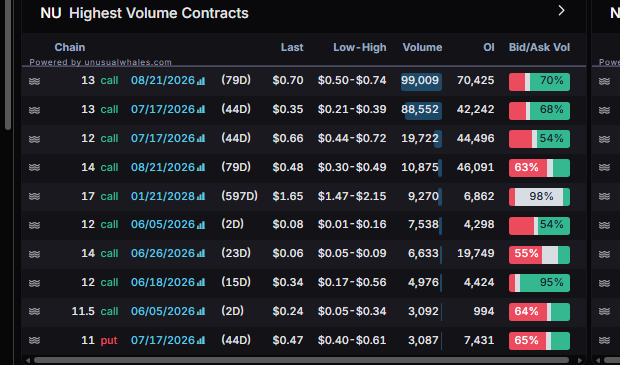The image size is (620, 365).
Task: Click the horizontal scrollbar right arrow
Action: (x=580, y=360)
